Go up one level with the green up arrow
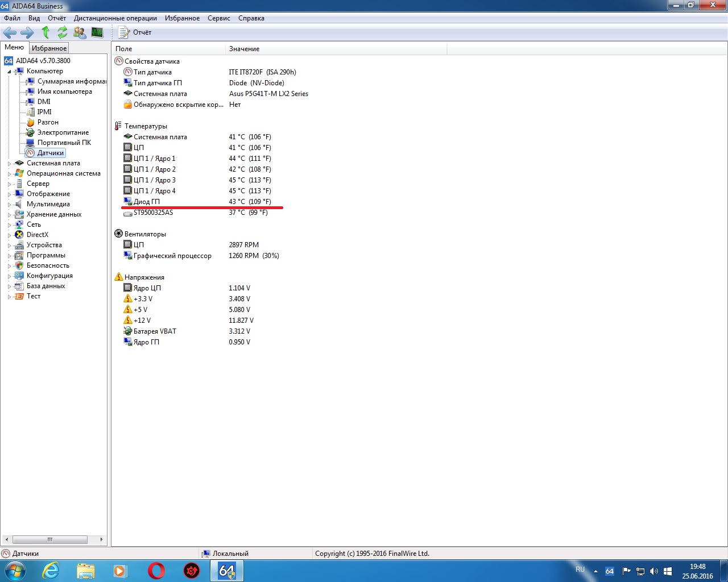 tap(45, 32)
